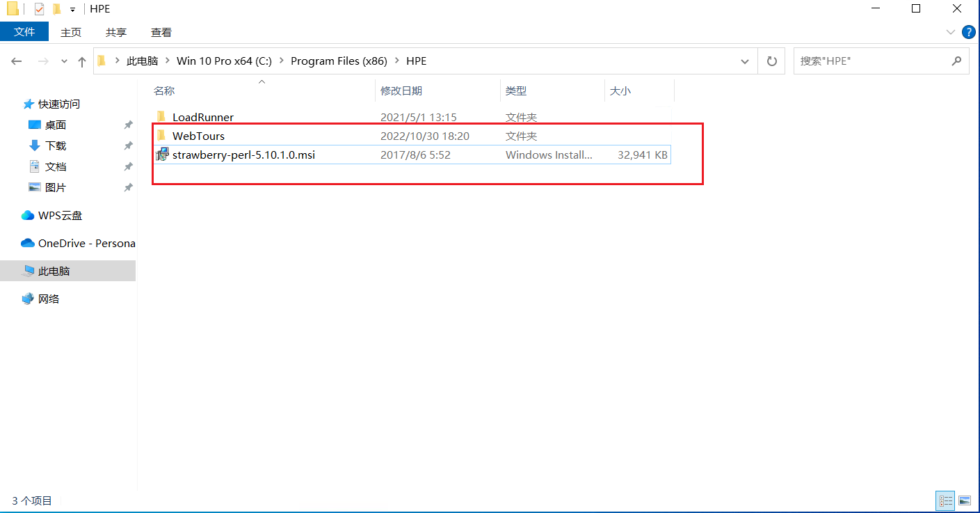Expand chevron after Win 10 Pro x64 (C:)
980x513 pixels.
[x=282, y=61]
